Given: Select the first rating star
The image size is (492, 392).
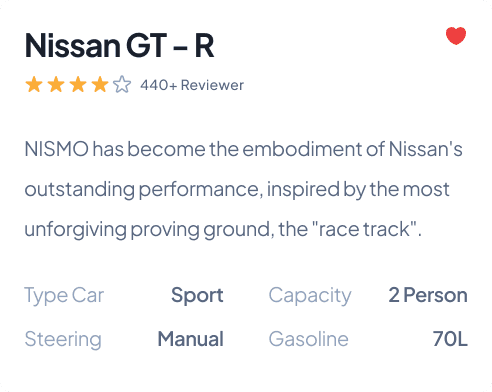Looking at the screenshot, I should pos(34,84).
